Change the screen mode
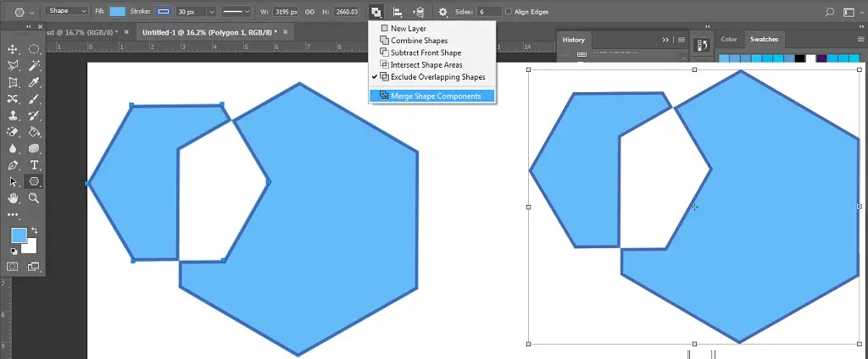The width and height of the screenshot is (868, 359). pyautogui.click(x=34, y=267)
